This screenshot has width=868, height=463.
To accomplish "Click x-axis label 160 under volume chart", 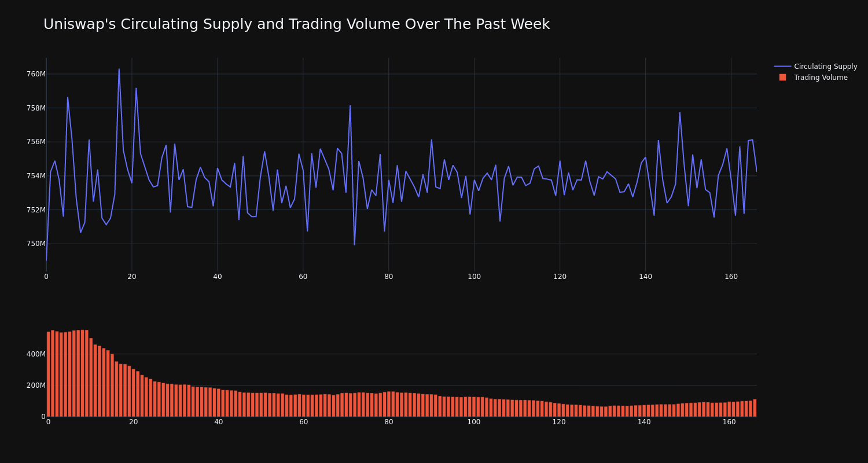I will coord(729,422).
